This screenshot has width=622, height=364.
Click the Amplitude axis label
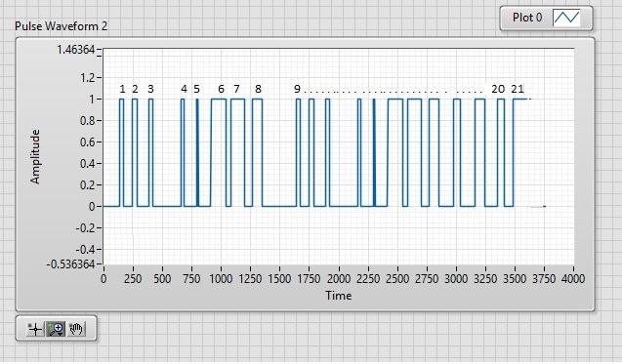35,156
